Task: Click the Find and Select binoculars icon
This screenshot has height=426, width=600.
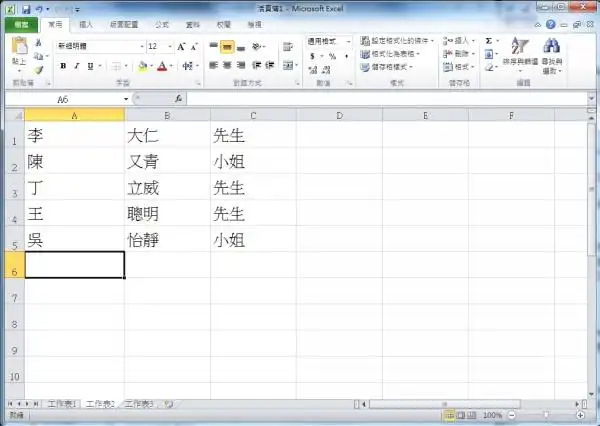Action: tap(551, 46)
